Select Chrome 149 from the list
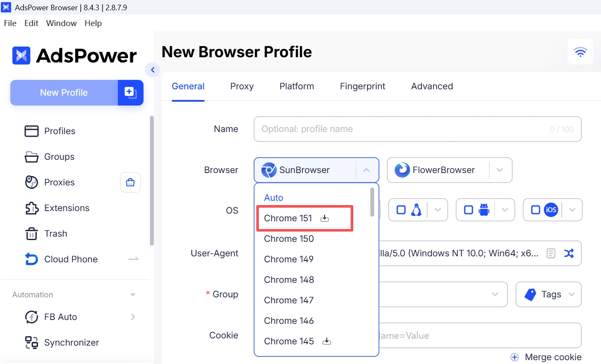 click(x=289, y=259)
